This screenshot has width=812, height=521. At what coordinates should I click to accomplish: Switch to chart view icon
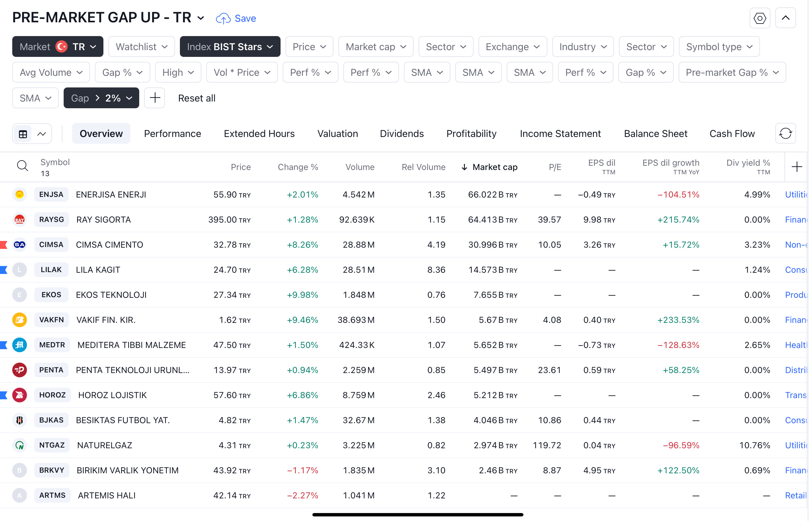42,134
